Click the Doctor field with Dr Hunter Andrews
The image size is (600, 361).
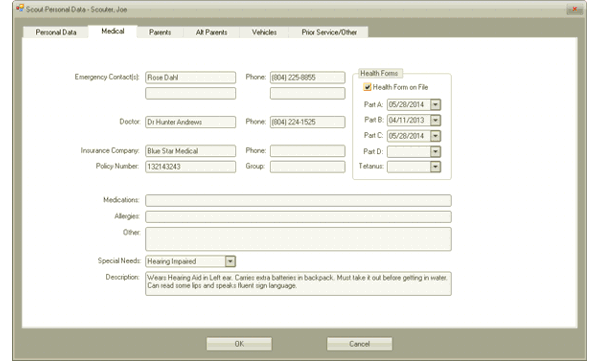pyautogui.click(x=191, y=122)
